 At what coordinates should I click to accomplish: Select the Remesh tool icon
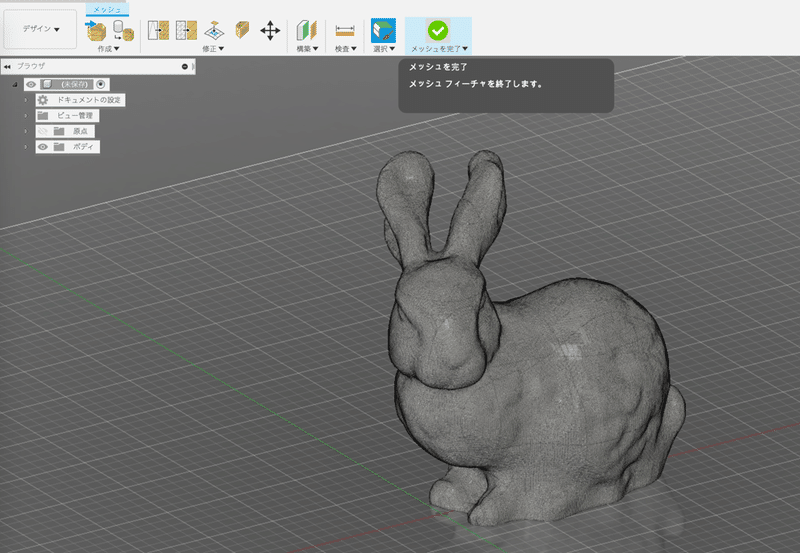click(158, 30)
